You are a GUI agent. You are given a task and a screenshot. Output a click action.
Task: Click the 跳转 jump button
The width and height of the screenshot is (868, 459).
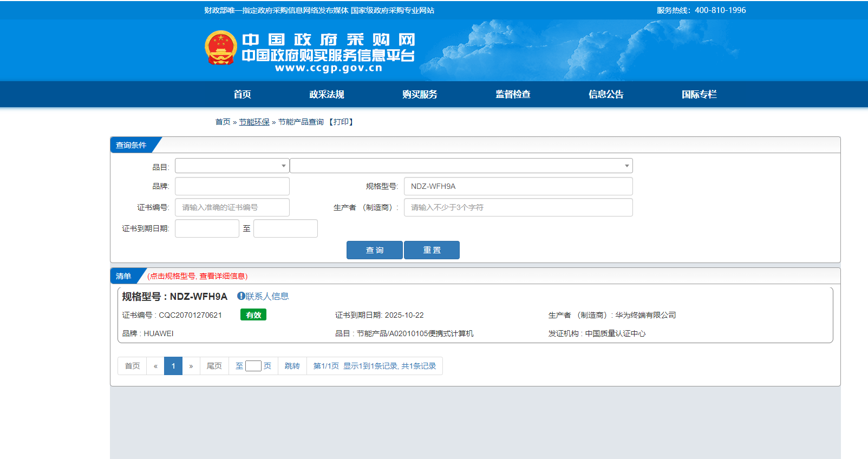coord(292,366)
